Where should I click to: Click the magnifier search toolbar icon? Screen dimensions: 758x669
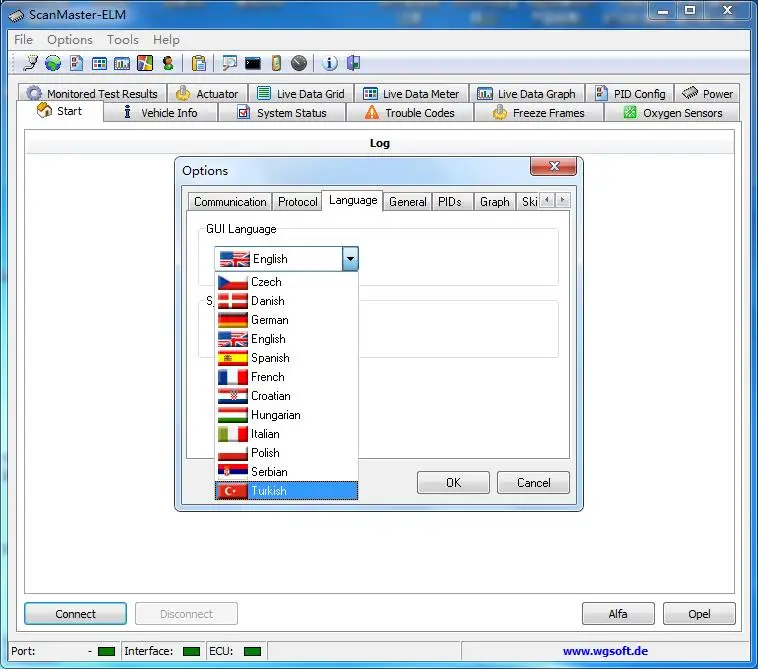(x=230, y=63)
